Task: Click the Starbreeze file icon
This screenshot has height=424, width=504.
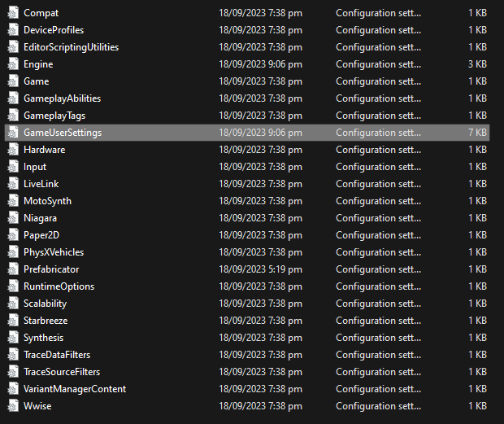Action: tap(13, 321)
